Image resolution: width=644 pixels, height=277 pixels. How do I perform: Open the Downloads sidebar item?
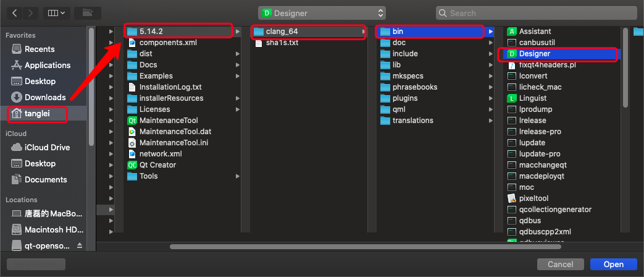pyautogui.click(x=45, y=98)
